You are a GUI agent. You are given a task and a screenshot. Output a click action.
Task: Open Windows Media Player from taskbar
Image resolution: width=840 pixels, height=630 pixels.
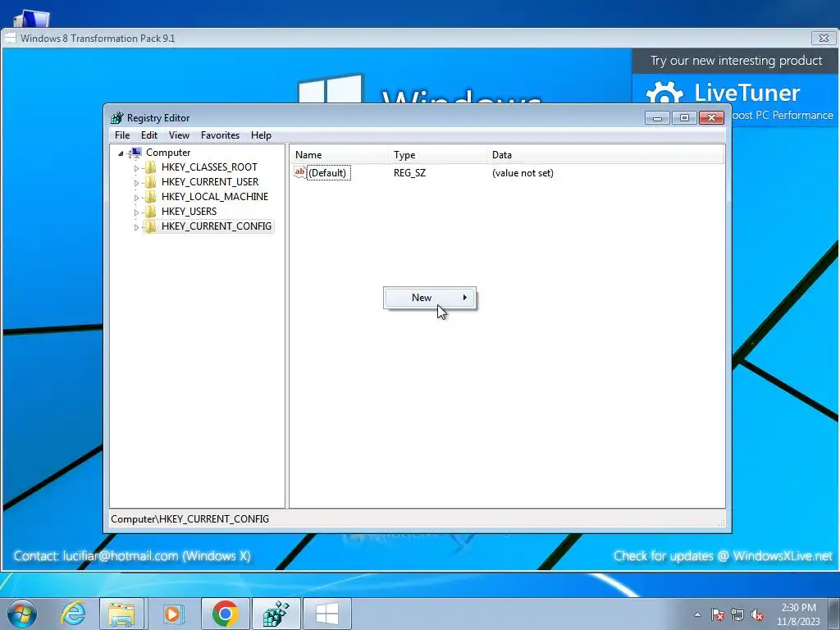[172, 614]
